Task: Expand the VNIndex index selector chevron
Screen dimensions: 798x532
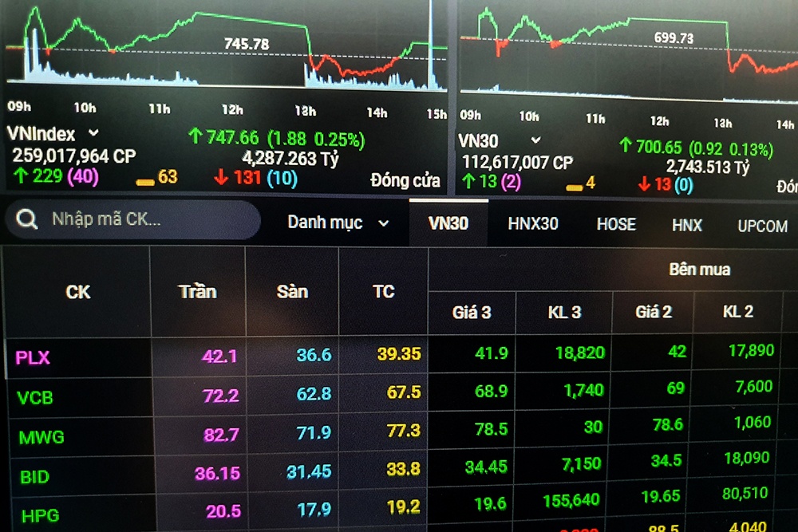Action: pos(93,133)
